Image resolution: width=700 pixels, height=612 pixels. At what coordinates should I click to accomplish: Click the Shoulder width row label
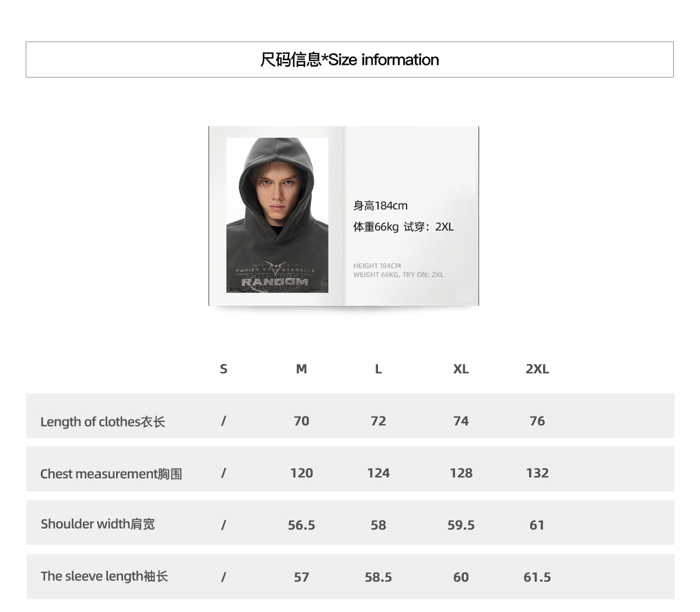pyautogui.click(x=98, y=524)
